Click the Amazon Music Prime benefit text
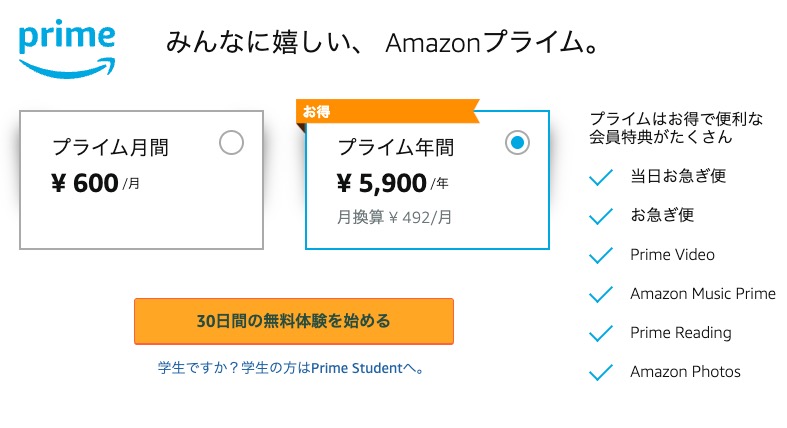The width and height of the screenshot is (787, 428). coord(703,294)
